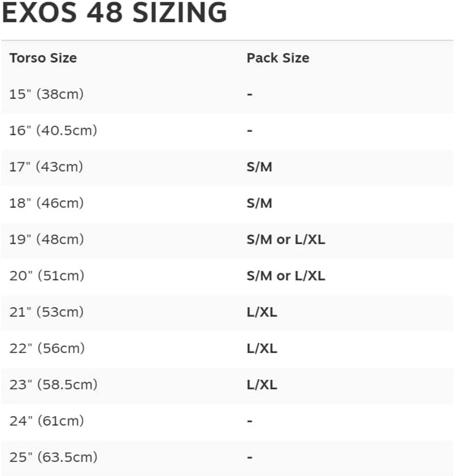Click the 18" (46cm) torso size cell

click(x=46, y=203)
